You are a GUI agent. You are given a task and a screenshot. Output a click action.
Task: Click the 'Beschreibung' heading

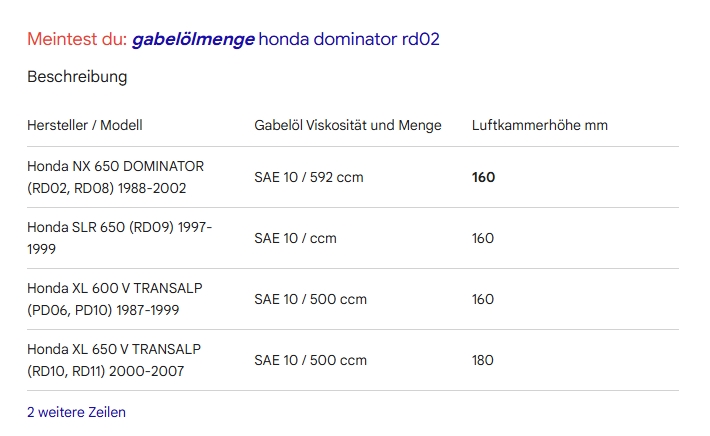tap(77, 77)
